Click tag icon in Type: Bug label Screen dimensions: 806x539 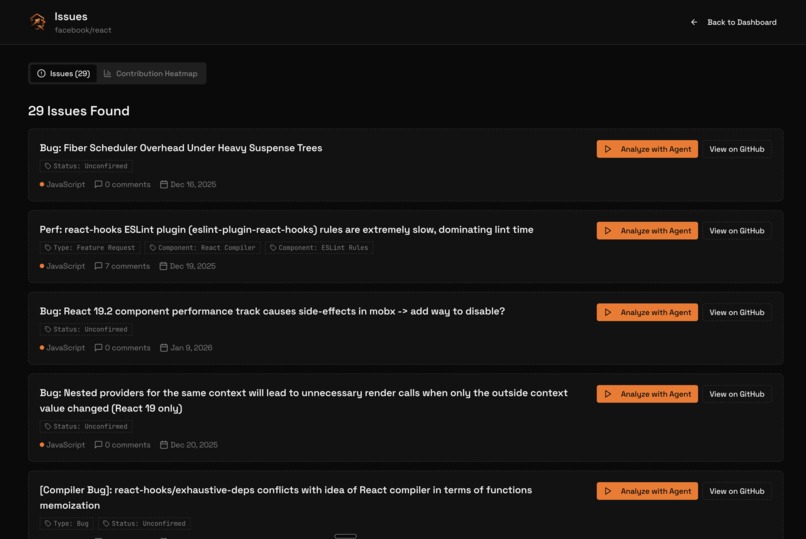pos(48,524)
